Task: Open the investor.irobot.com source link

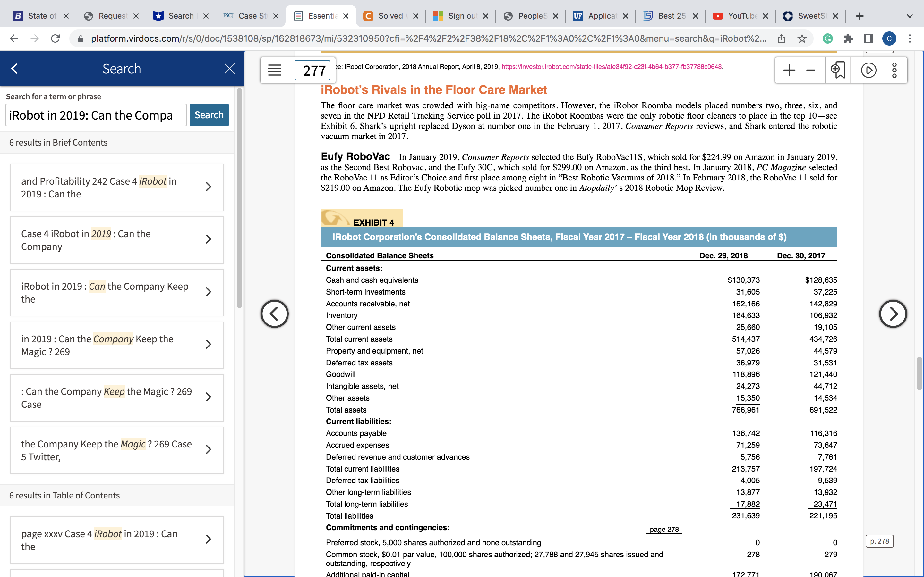Action: click(611, 67)
